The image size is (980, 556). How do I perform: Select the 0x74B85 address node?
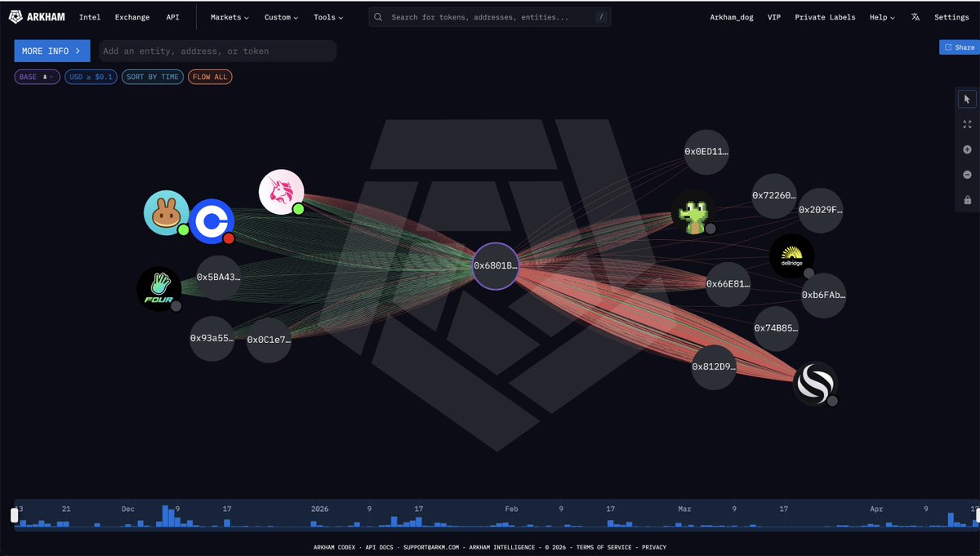pos(776,328)
